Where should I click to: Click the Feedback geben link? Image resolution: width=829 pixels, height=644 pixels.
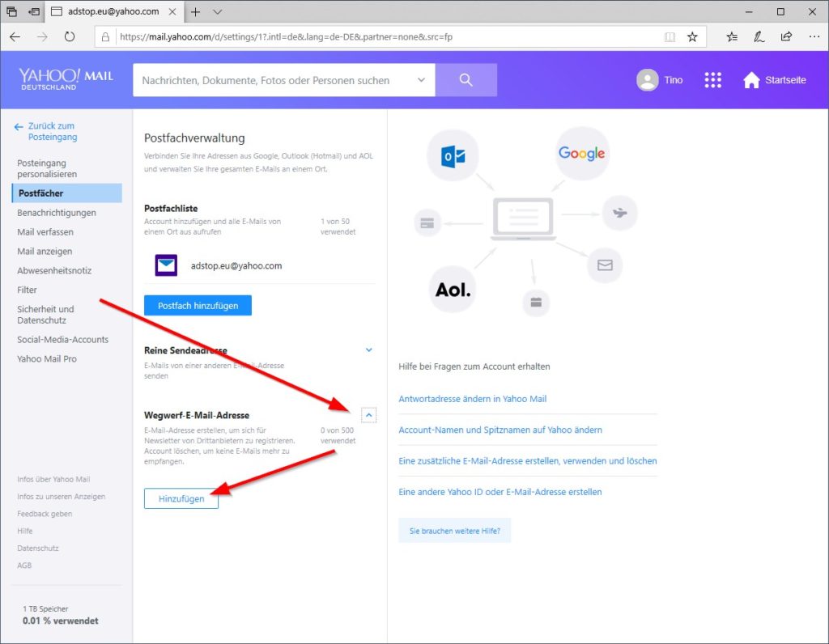45,514
